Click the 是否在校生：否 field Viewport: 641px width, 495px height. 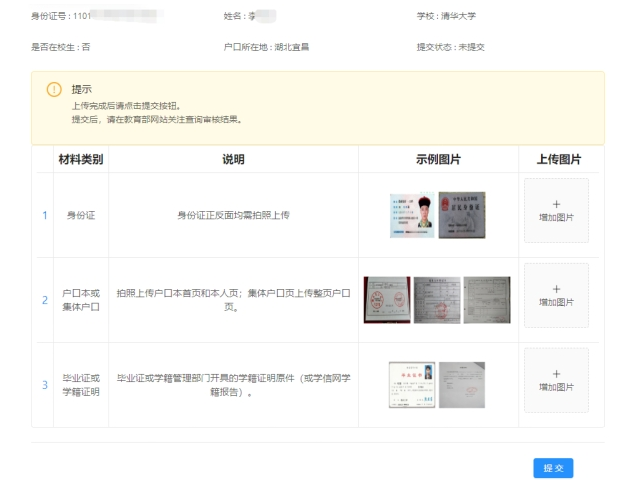[x=61, y=47]
